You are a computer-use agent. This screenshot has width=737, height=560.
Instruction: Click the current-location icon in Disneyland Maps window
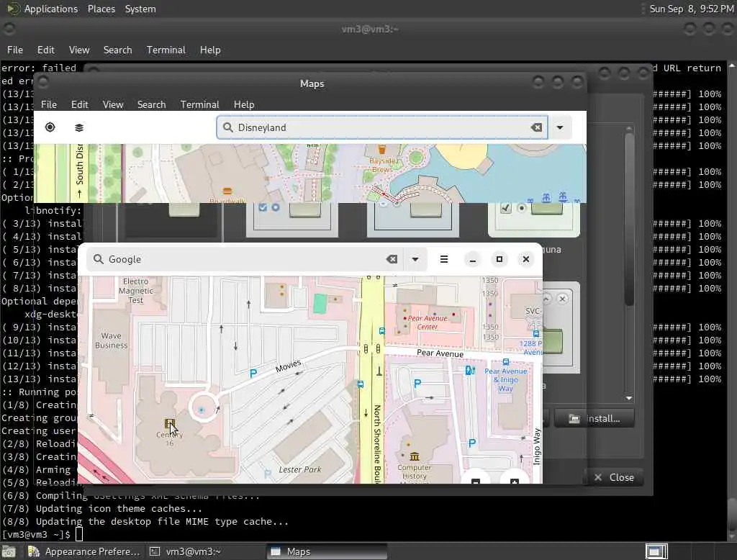tap(50, 127)
